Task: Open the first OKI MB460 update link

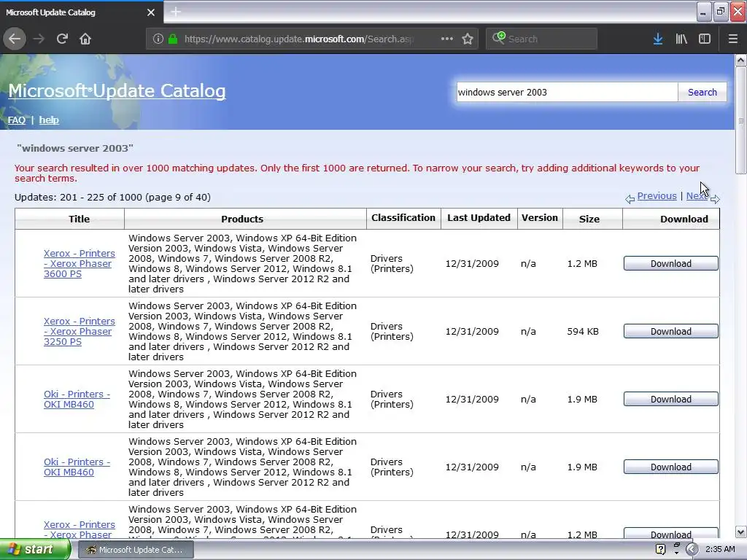Action: click(77, 399)
